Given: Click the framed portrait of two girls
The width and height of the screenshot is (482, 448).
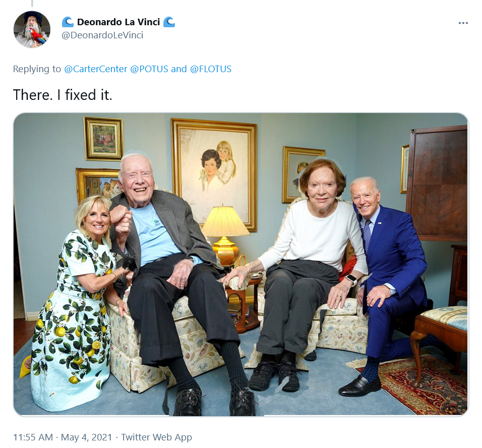Looking at the screenshot, I should (x=214, y=175).
